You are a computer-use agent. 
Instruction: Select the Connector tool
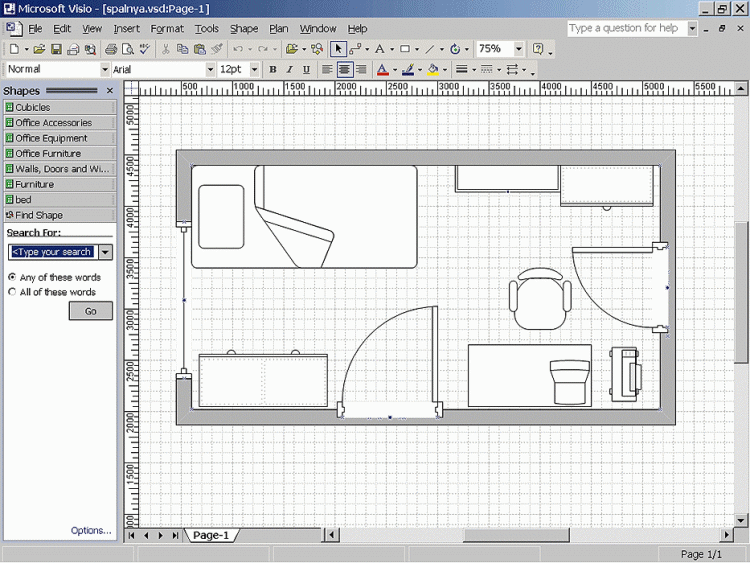point(355,49)
